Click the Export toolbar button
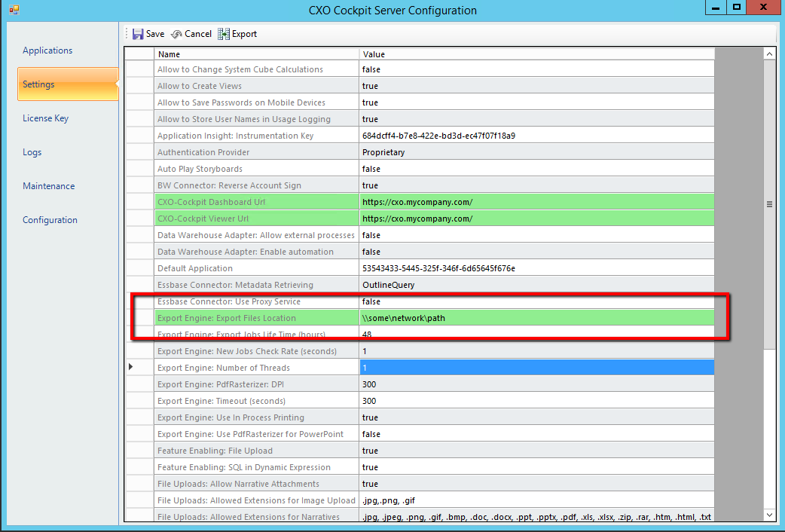Viewport: 785px width, 532px height. point(237,34)
